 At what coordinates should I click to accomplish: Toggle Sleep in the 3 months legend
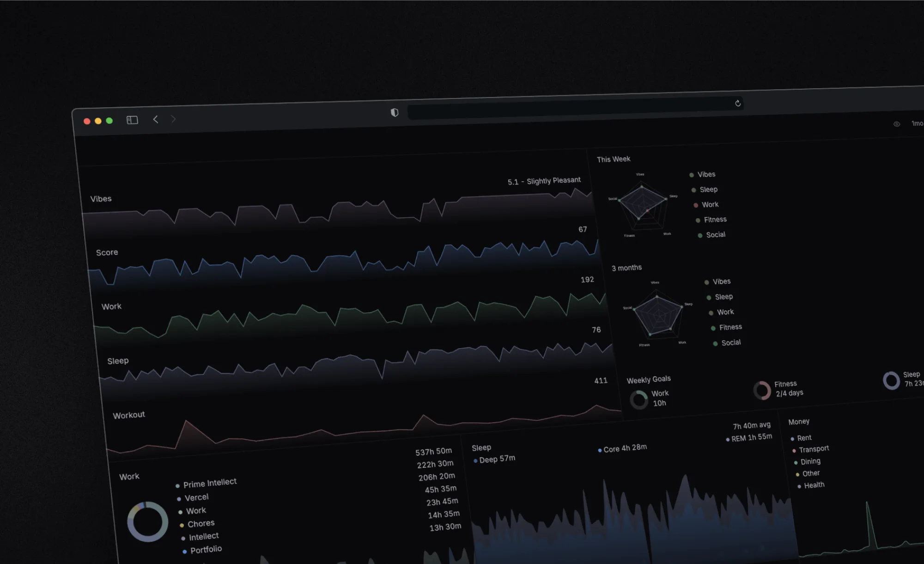pyautogui.click(x=720, y=297)
